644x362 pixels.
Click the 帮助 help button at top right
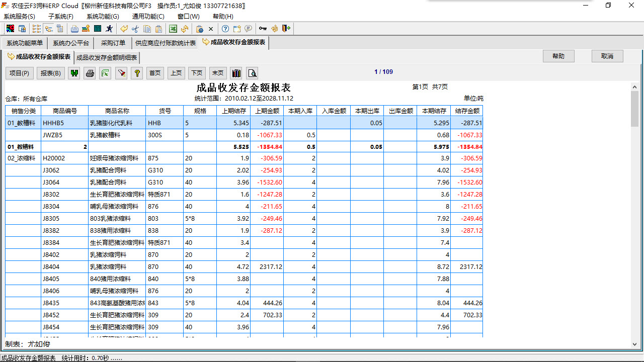pyautogui.click(x=558, y=56)
